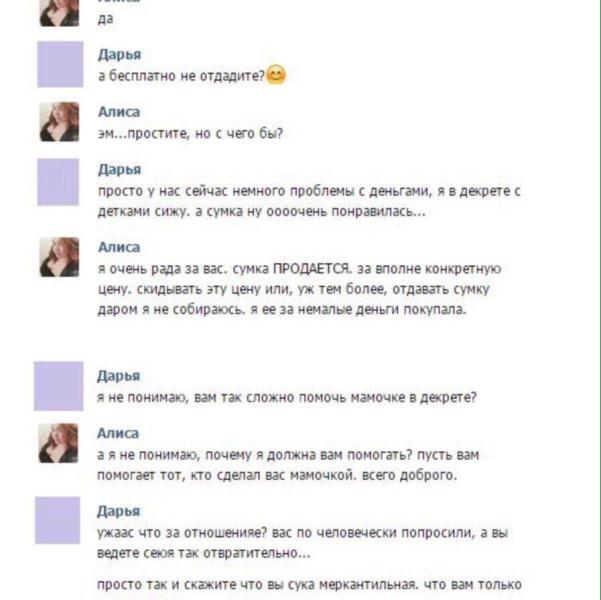Click the purple avatar beside 'помочь мамочке в декрете?'

tap(59, 386)
